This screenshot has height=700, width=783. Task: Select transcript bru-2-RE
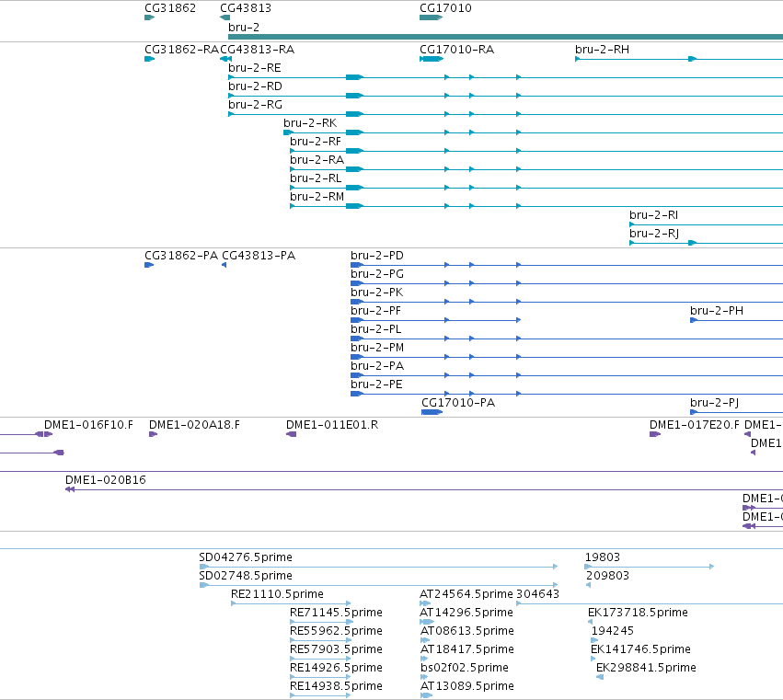point(255,68)
